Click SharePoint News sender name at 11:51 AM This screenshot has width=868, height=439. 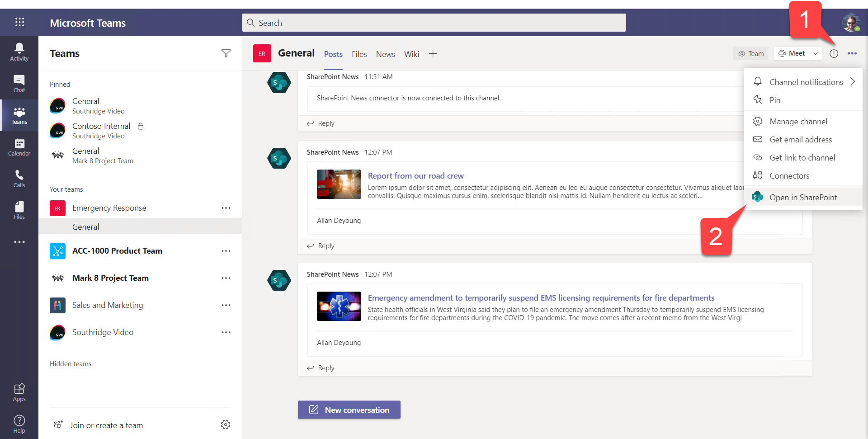(x=333, y=77)
